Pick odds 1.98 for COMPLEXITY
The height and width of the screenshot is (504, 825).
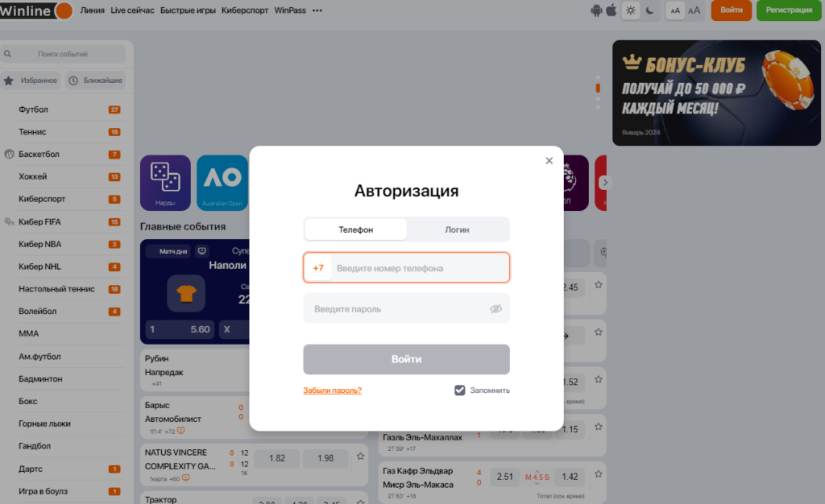point(325,458)
